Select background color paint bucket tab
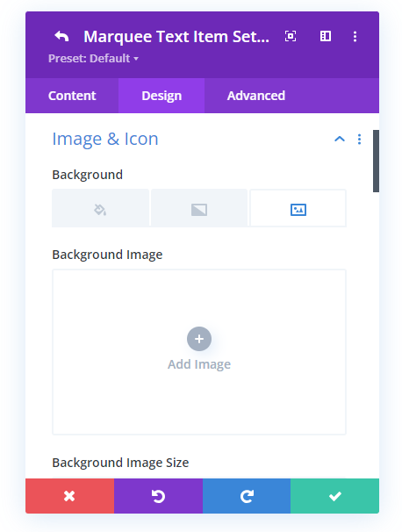 [100, 208]
